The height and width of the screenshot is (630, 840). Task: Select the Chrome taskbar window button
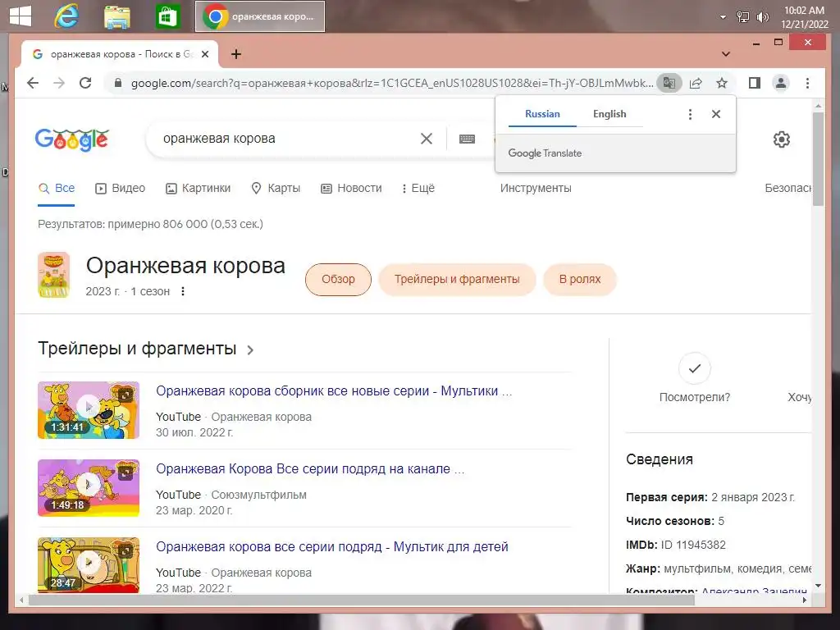[260, 16]
